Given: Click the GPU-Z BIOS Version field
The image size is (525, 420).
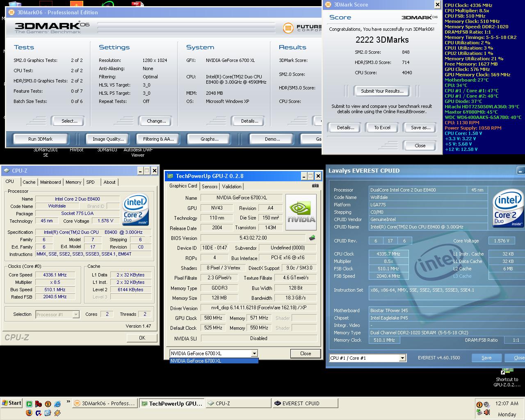Looking at the screenshot, I should [x=253, y=238].
